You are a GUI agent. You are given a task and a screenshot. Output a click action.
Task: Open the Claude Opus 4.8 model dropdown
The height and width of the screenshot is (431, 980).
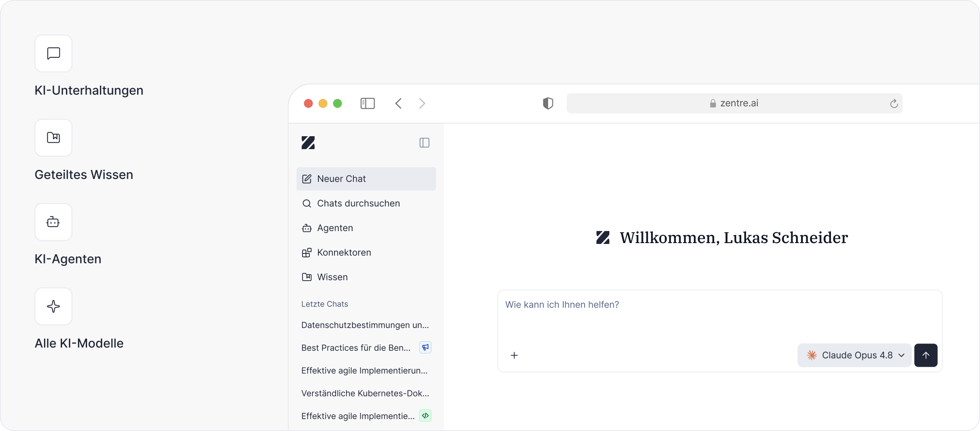[x=854, y=355]
